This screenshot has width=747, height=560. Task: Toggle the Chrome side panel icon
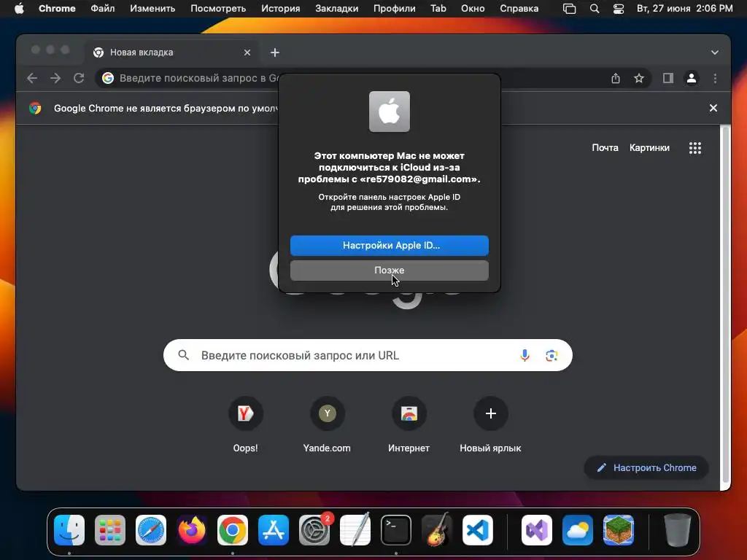pos(668,78)
